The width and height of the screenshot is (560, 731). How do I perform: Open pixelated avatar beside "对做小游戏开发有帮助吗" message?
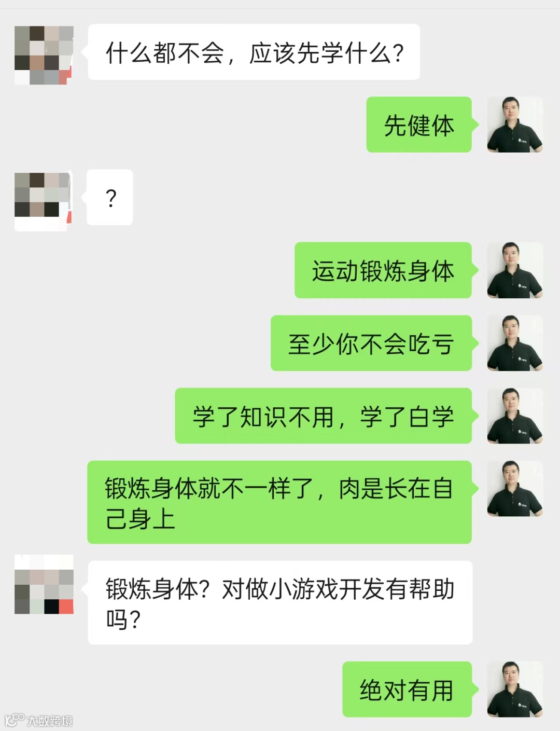pos(44,584)
